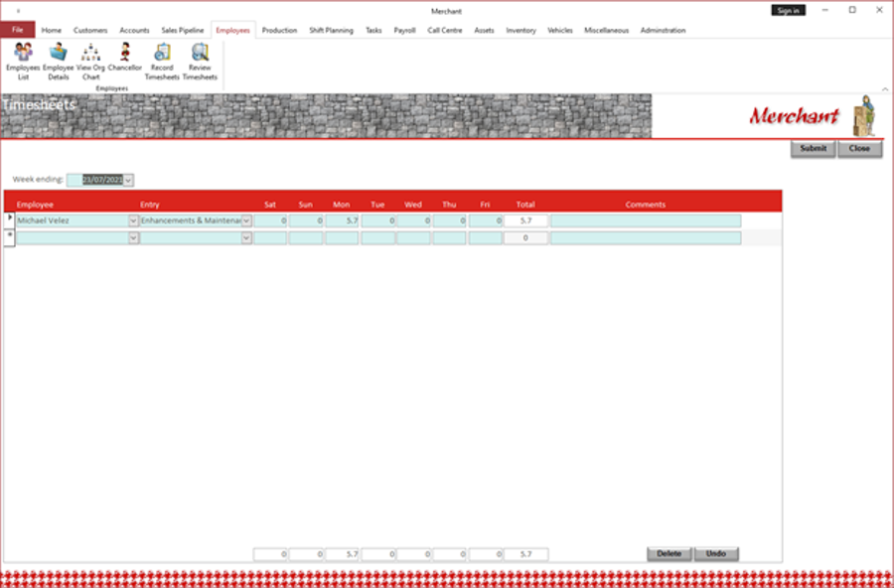This screenshot has width=894, height=588.
Task: Expand Enhancements & Maintenance entry dropdown arrow
Action: point(246,220)
